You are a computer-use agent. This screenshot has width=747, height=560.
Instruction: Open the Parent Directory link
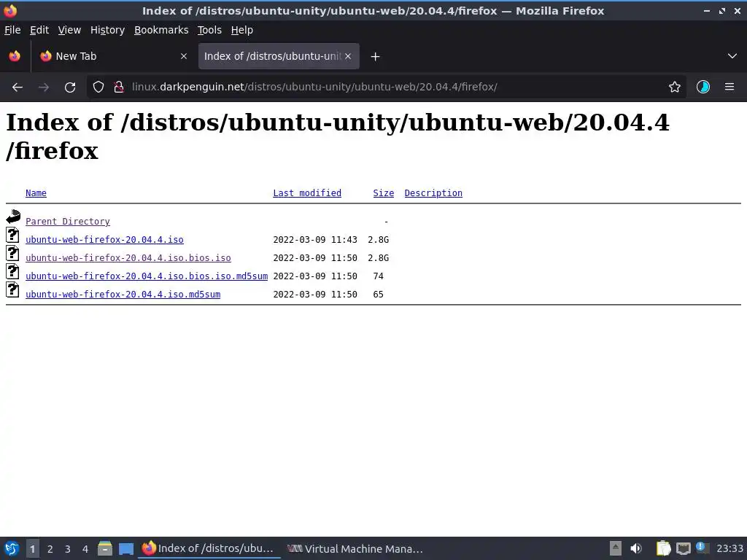click(x=68, y=222)
